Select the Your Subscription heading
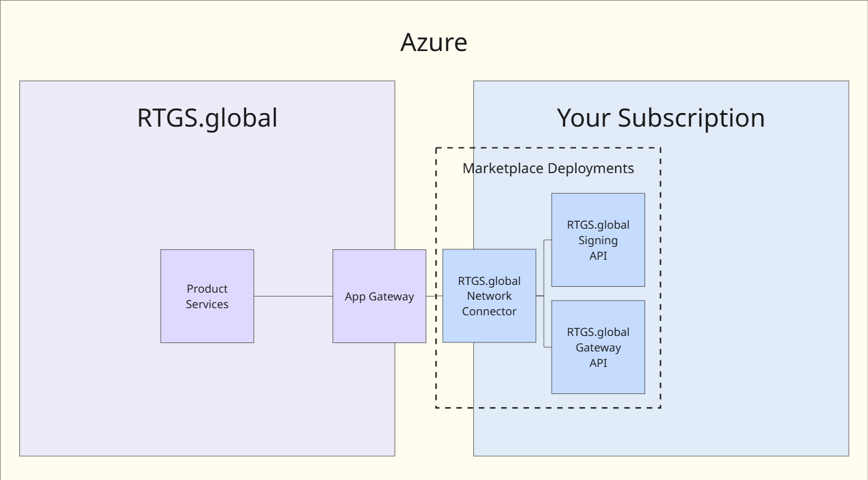Screen dimensions: 868x480 (661, 118)
